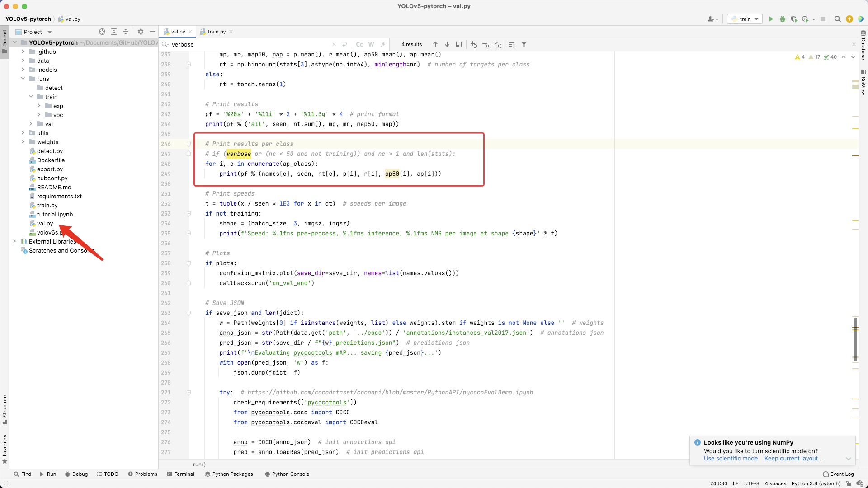This screenshot has width=868, height=488.
Task: Expand the models folder
Action: (x=23, y=70)
